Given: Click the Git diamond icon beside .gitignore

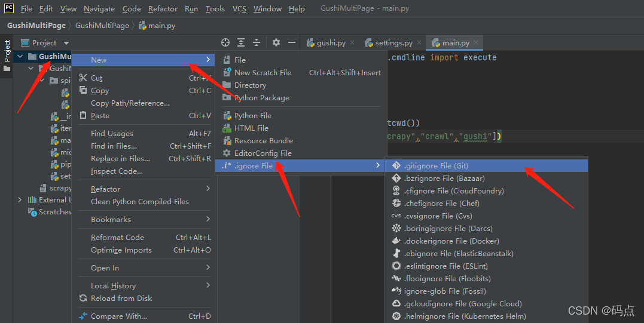Looking at the screenshot, I should [x=396, y=165].
